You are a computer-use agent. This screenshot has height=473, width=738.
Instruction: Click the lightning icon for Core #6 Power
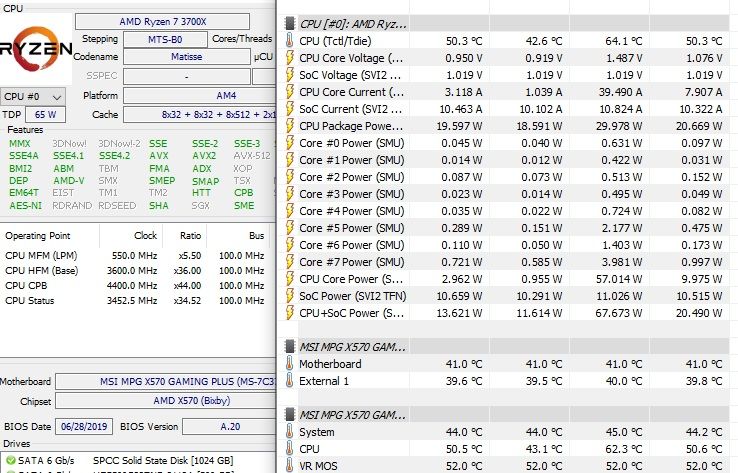point(290,245)
